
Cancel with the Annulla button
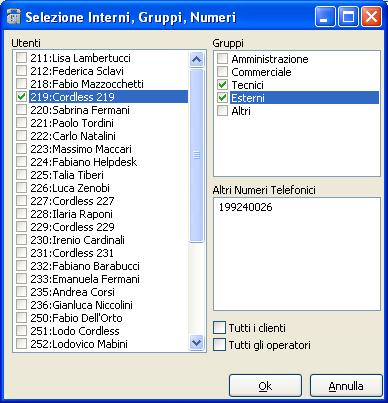coord(346,386)
